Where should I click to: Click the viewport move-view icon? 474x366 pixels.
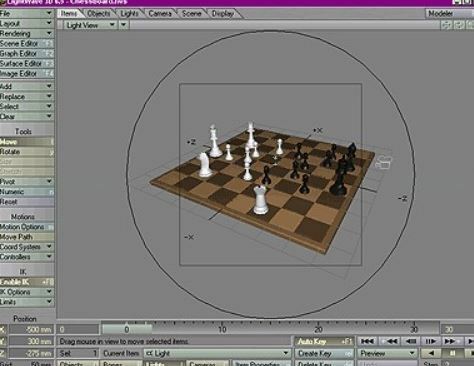tap(446, 25)
